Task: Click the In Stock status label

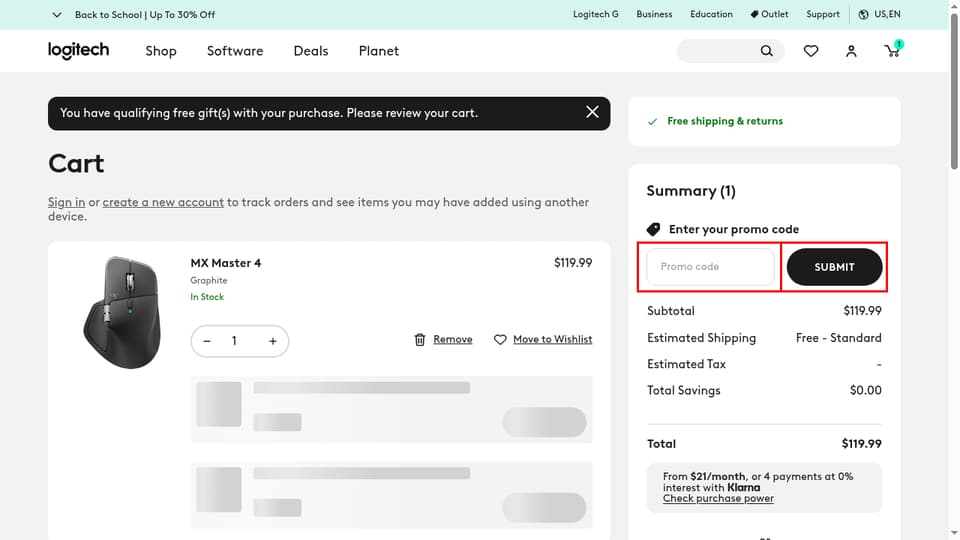Action: [207, 297]
